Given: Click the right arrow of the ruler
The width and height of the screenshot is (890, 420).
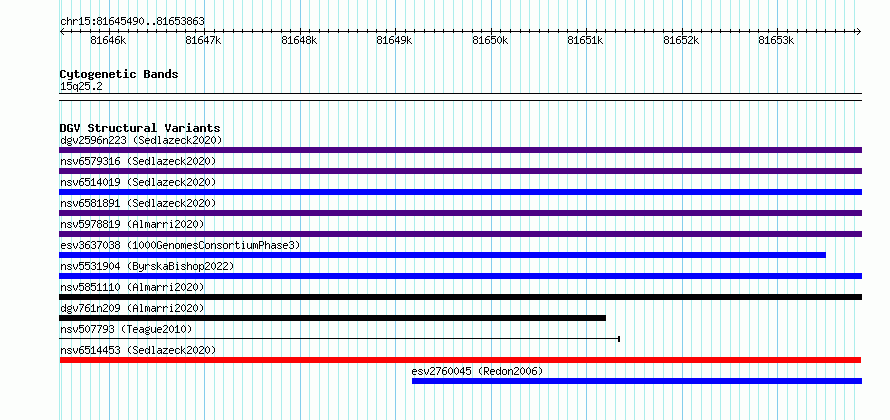Looking at the screenshot, I should pos(859,32).
